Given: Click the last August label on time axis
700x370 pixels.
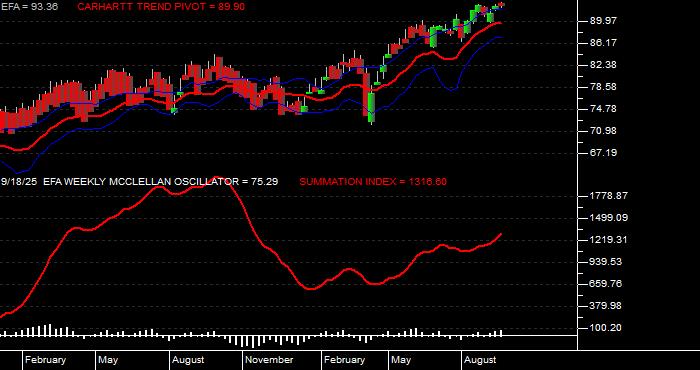Looking at the screenshot, I should 480,360.
